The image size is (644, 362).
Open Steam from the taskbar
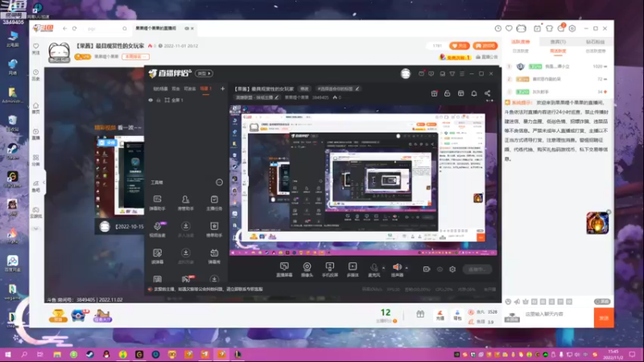tap(90, 354)
